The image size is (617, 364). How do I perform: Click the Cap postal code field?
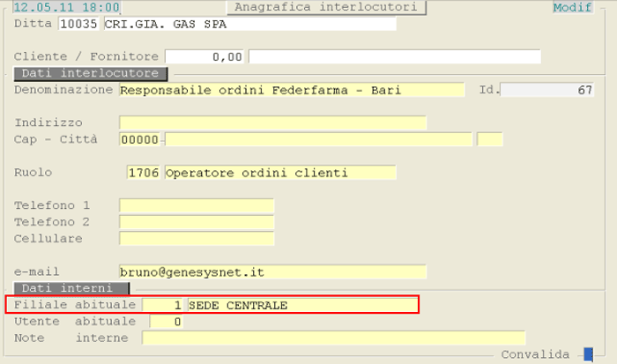[139, 139]
